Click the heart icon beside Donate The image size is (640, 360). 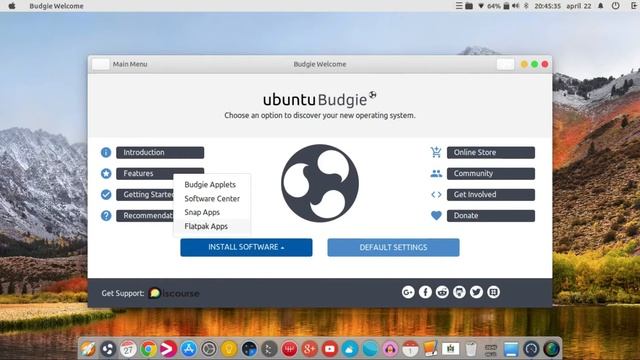(436, 216)
